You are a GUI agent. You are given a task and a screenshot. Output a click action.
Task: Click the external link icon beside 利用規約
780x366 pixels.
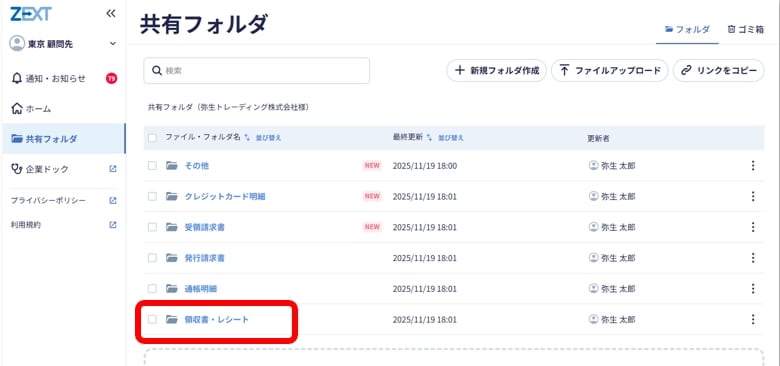[x=113, y=225]
